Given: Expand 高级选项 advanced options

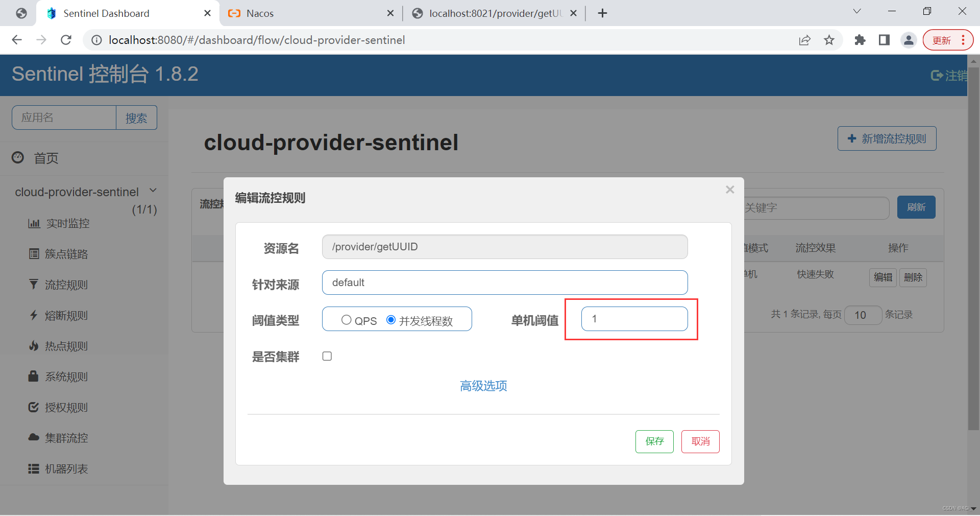Looking at the screenshot, I should point(483,386).
